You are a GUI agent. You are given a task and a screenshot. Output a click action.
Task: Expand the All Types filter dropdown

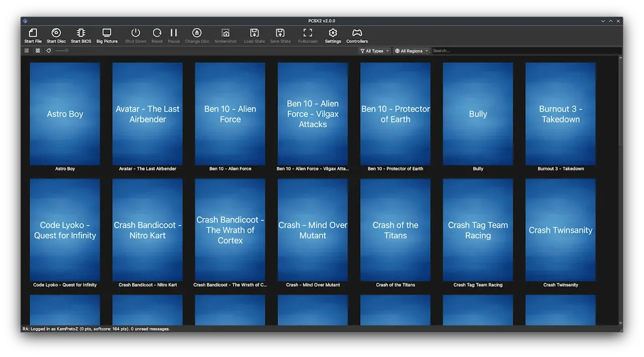pyautogui.click(x=375, y=51)
